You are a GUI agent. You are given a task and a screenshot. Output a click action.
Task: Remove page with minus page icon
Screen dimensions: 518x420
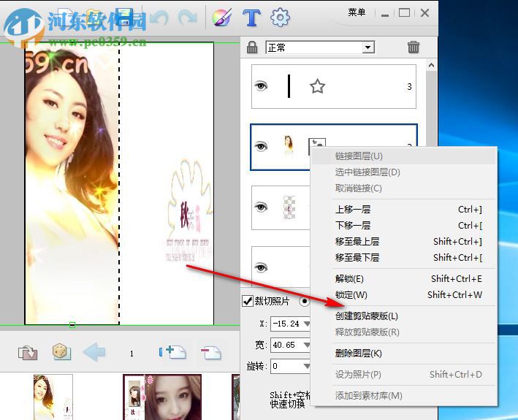[x=210, y=352]
